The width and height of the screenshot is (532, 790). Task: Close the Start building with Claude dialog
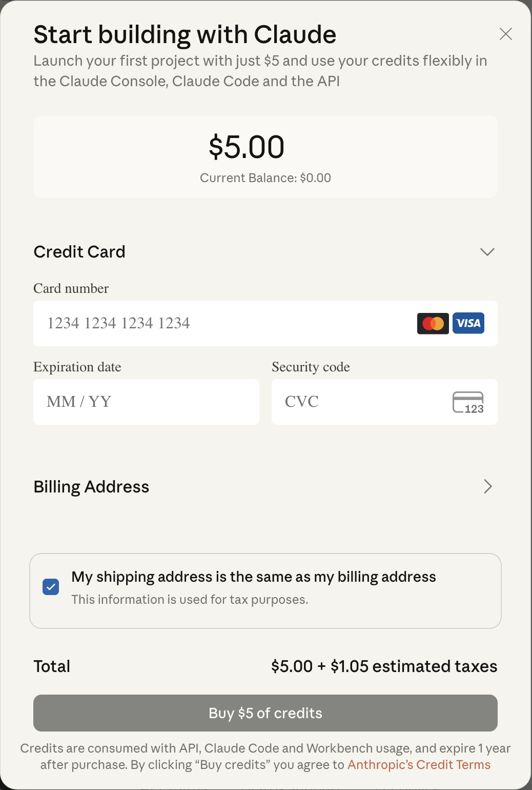506,34
